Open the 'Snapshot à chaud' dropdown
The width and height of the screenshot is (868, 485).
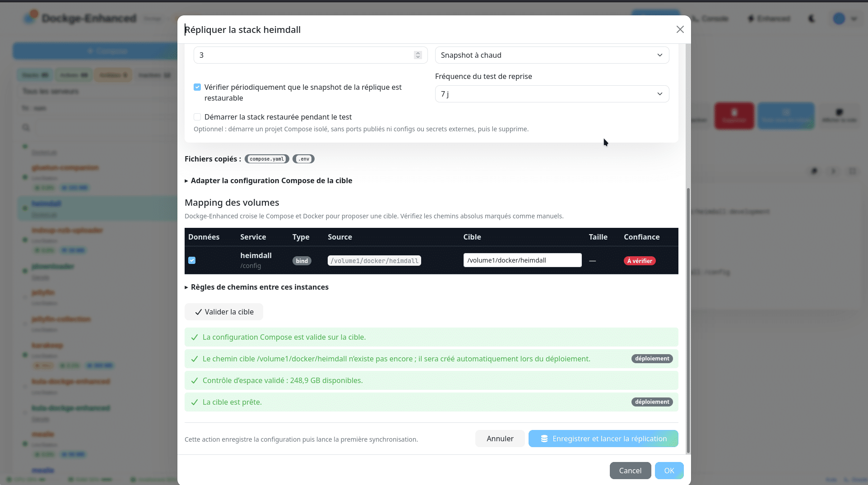pos(552,55)
